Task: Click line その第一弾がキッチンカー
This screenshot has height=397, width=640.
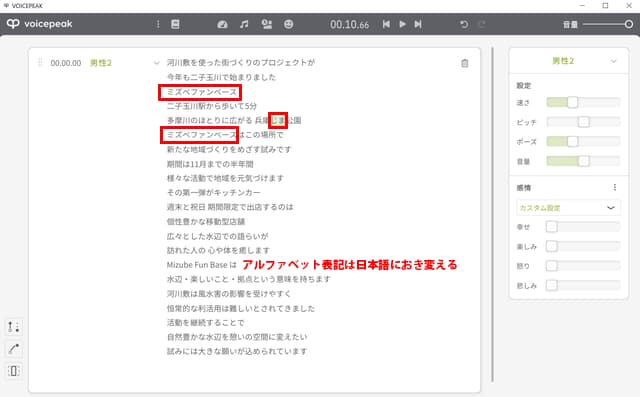Action: coord(213,193)
